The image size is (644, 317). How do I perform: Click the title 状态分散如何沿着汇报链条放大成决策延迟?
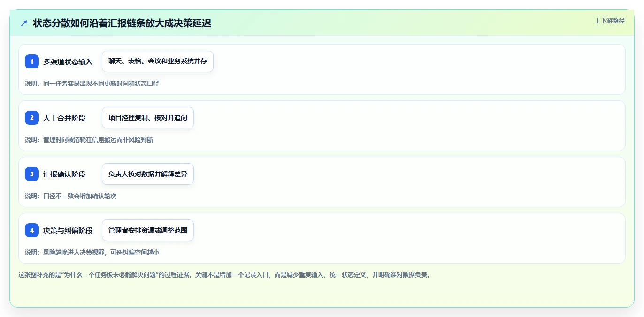(122, 23)
